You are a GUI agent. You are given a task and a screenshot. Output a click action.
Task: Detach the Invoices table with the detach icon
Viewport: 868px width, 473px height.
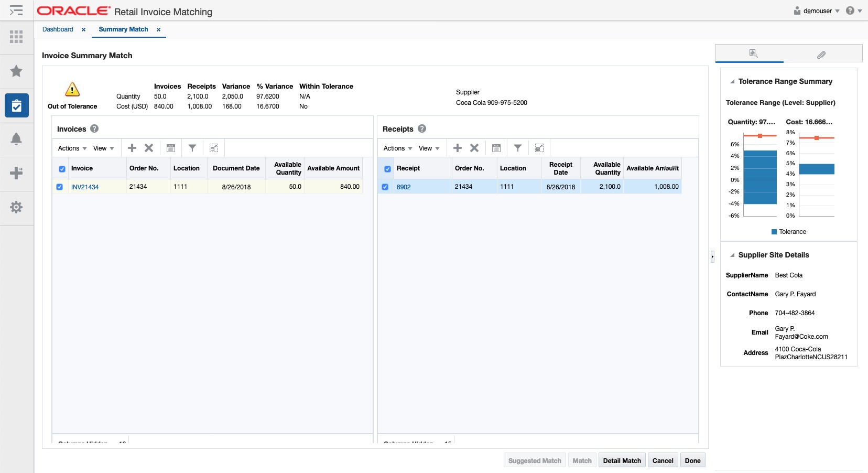tap(213, 148)
